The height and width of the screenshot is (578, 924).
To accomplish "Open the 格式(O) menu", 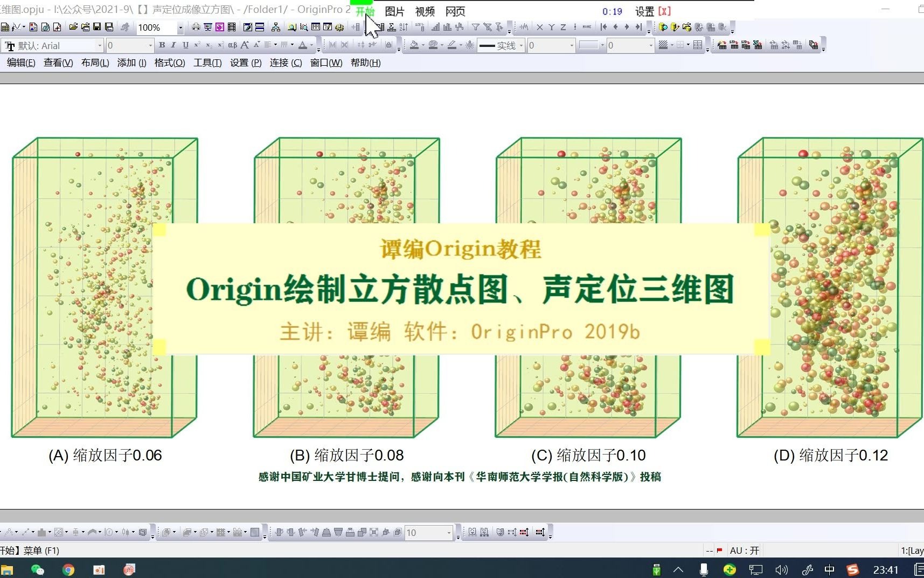I will (x=170, y=63).
